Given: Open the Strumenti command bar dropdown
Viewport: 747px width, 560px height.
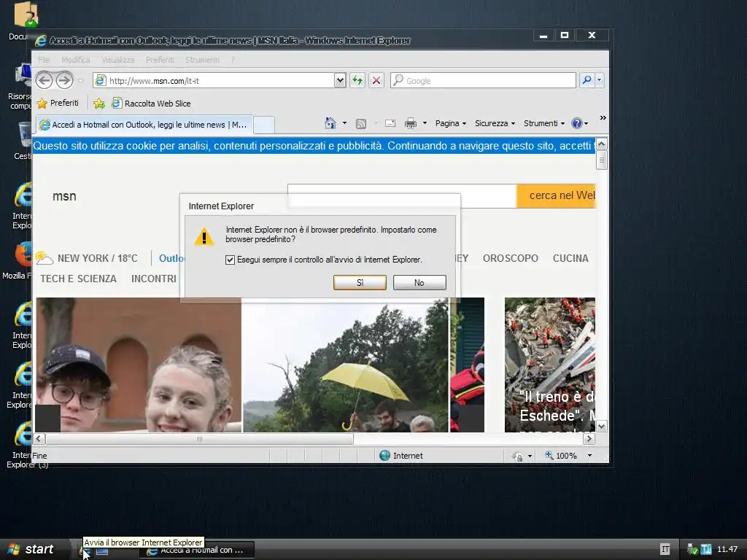Looking at the screenshot, I should (544, 123).
